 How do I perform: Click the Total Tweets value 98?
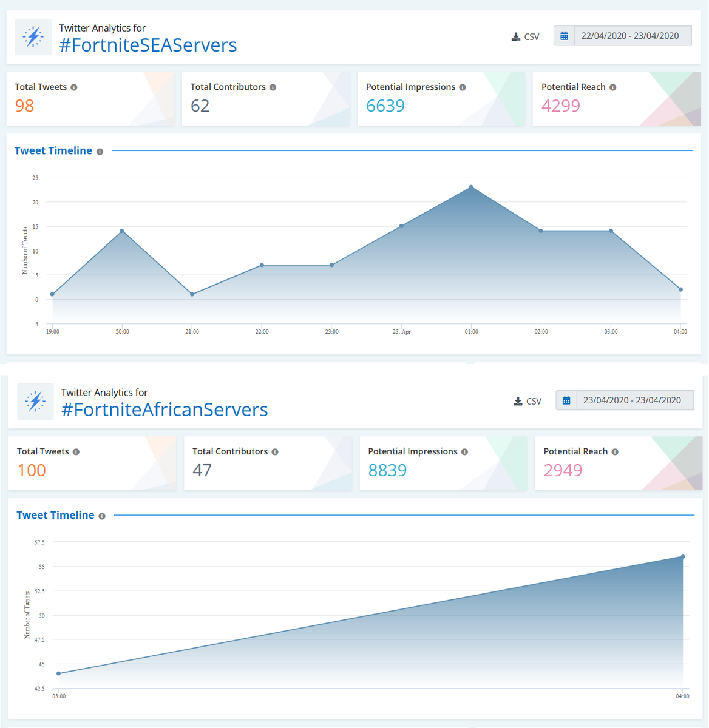[24, 106]
